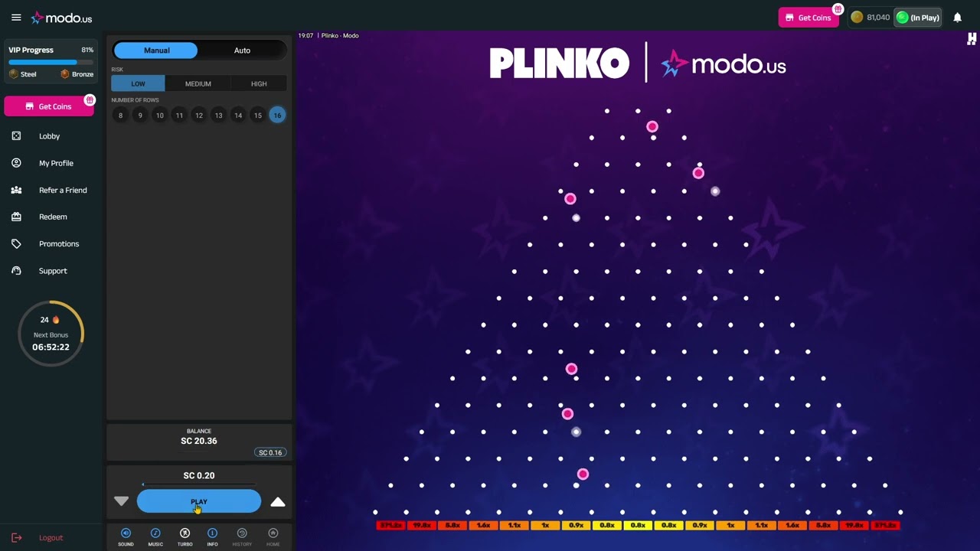Open the game Info icon
The height and width of the screenshot is (551, 980).
coord(212,533)
